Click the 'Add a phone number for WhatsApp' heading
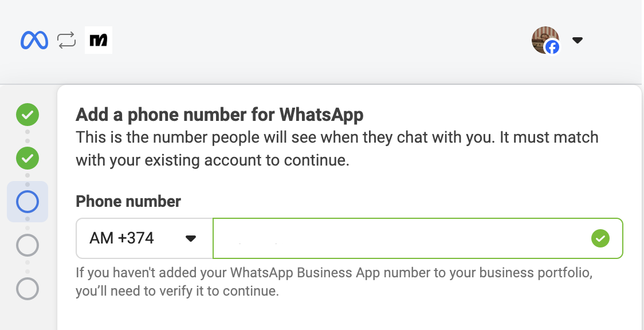The image size is (644, 330). [219, 115]
